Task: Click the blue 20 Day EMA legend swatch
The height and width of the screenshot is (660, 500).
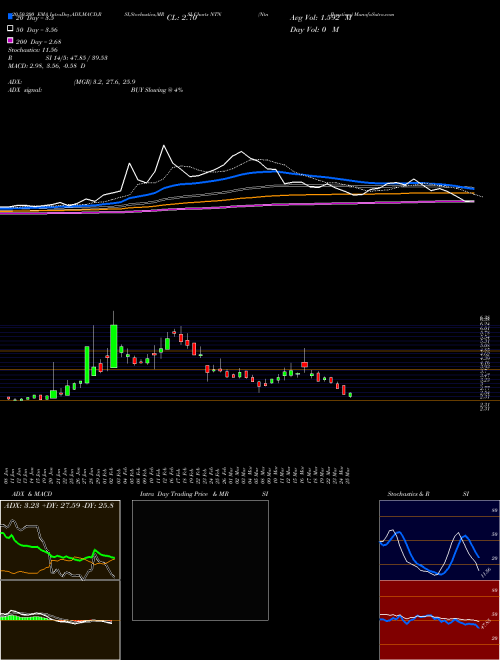Action: pos(10,17)
